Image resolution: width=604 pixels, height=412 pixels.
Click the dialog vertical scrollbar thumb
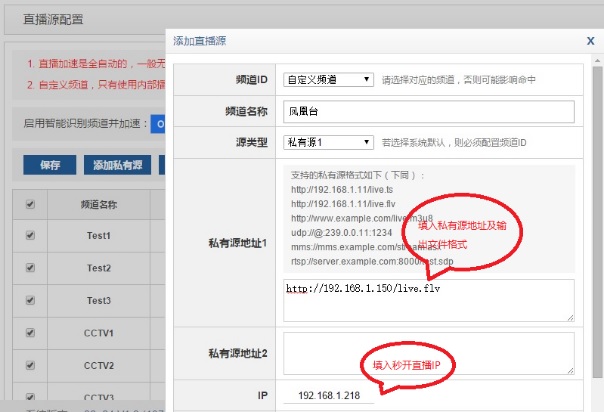click(x=597, y=222)
